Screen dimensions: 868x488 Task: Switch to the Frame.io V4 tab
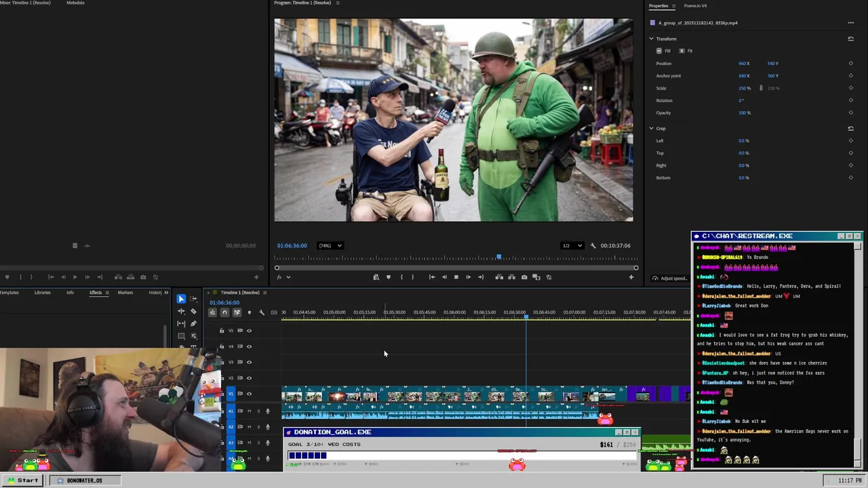[695, 6]
